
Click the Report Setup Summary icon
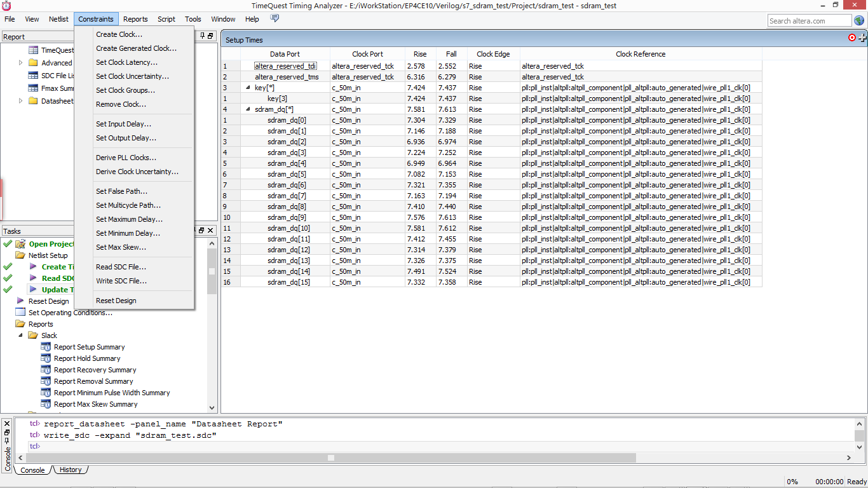[x=46, y=347]
